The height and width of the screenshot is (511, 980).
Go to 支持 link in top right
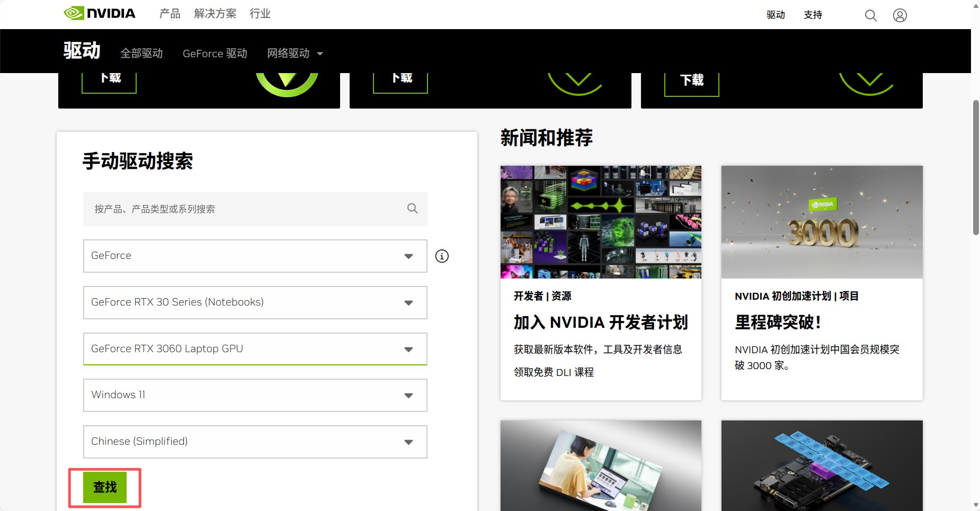pyautogui.click(x=813, y=15)
